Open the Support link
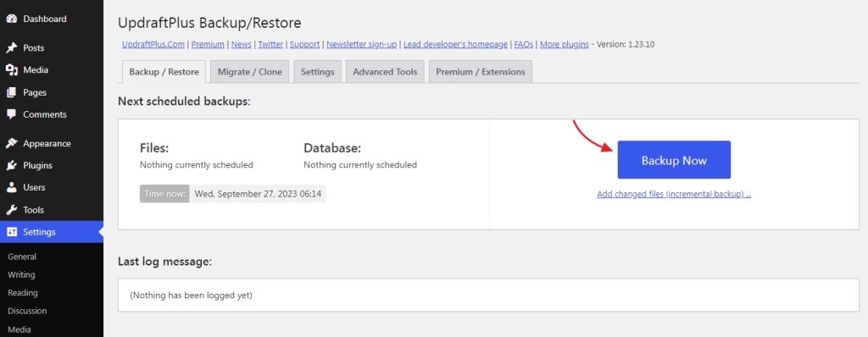 point(304,44)
